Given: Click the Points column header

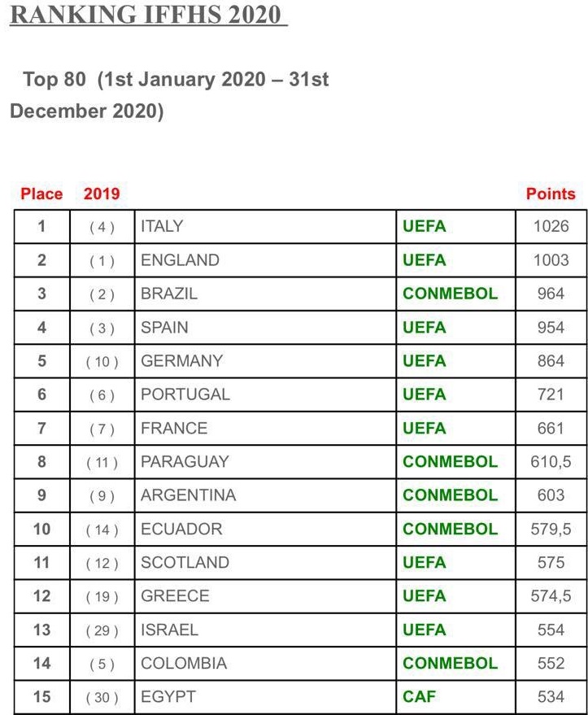Looking at the screenshot, I should 551,194.
